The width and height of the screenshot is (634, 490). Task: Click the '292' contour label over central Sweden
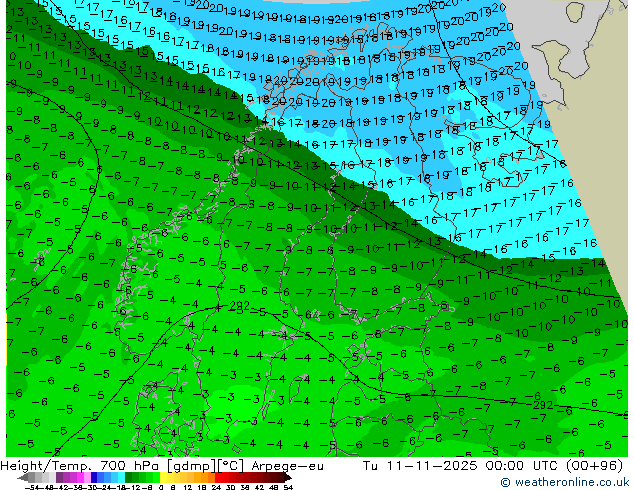click(x=239, y=306)
